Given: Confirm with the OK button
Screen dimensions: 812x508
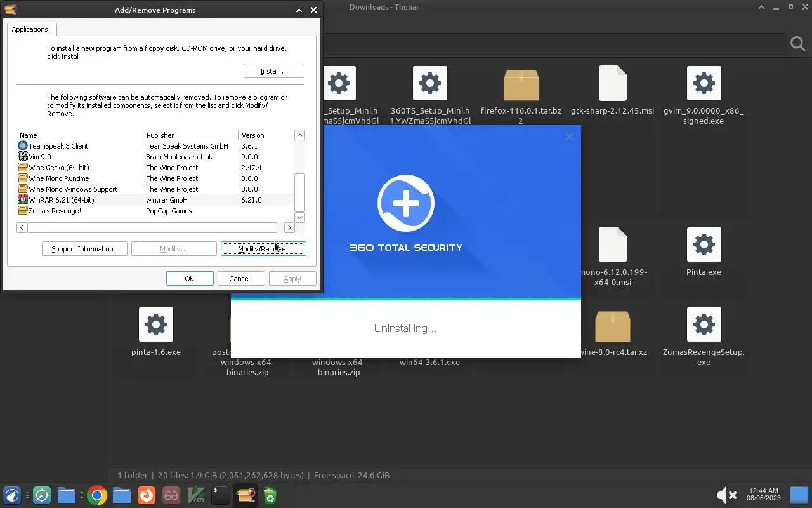Looking at the screenshot, I should tap(190, 279).
